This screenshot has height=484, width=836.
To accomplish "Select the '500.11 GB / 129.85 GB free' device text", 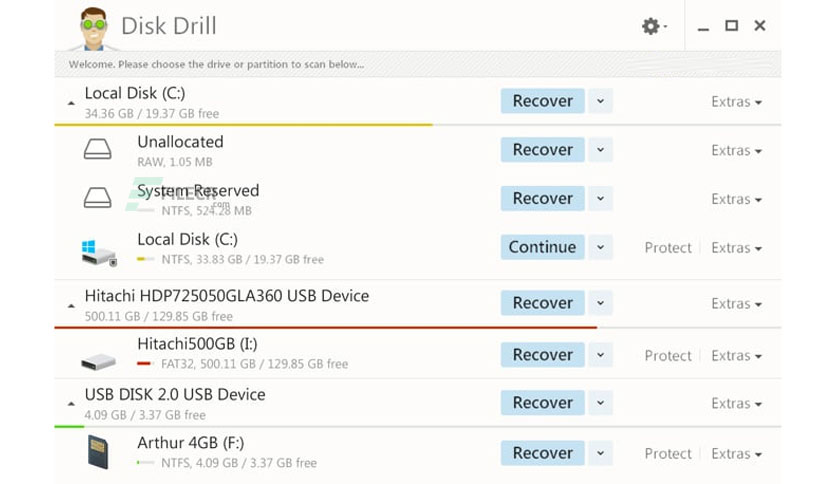I will [158, 317].
